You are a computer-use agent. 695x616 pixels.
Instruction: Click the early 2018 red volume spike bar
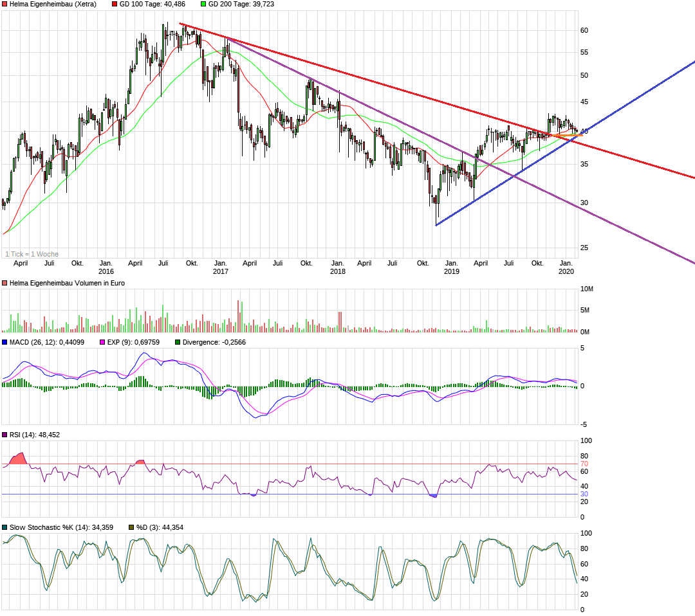click(340, 322)
